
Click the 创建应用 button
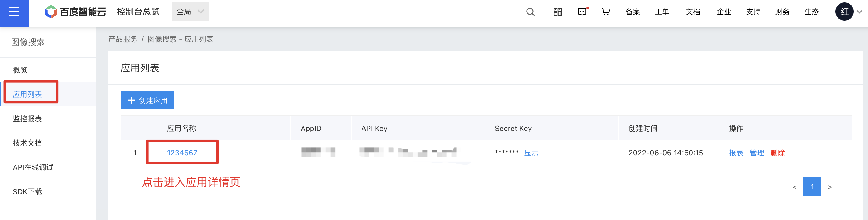pyautogui.click(x=147, y=100)
